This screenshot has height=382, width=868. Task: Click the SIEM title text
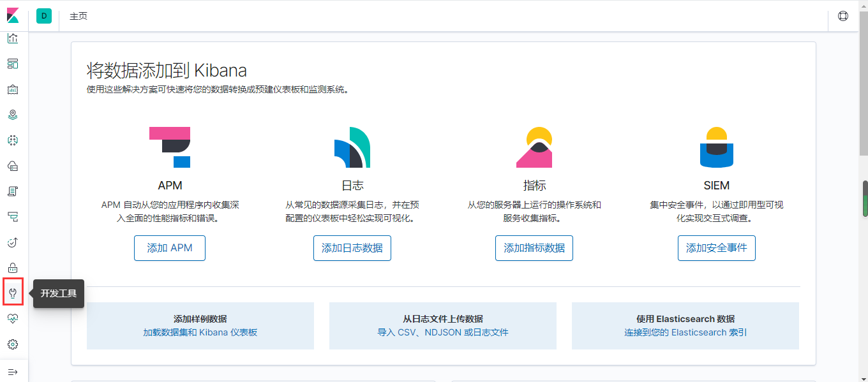717,186
